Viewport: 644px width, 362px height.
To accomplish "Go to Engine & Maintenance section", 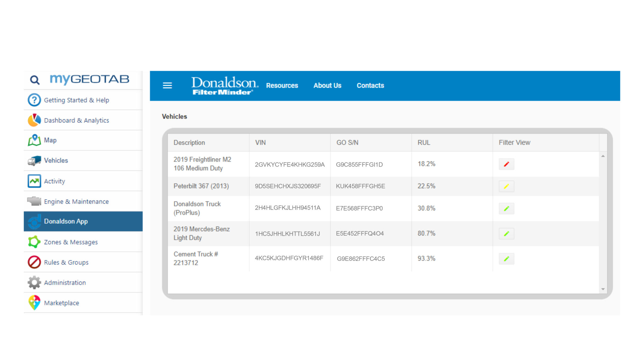I will (x=76, y=201).
